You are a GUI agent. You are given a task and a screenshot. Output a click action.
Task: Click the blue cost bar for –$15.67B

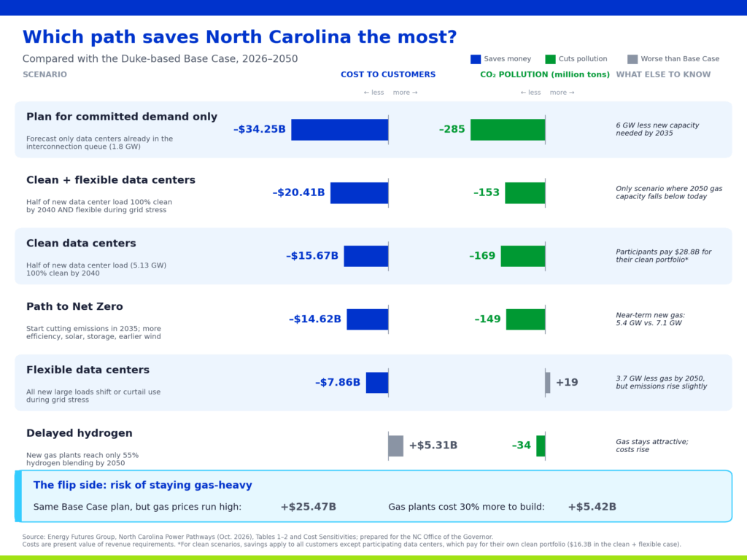[x=366, y=256]
